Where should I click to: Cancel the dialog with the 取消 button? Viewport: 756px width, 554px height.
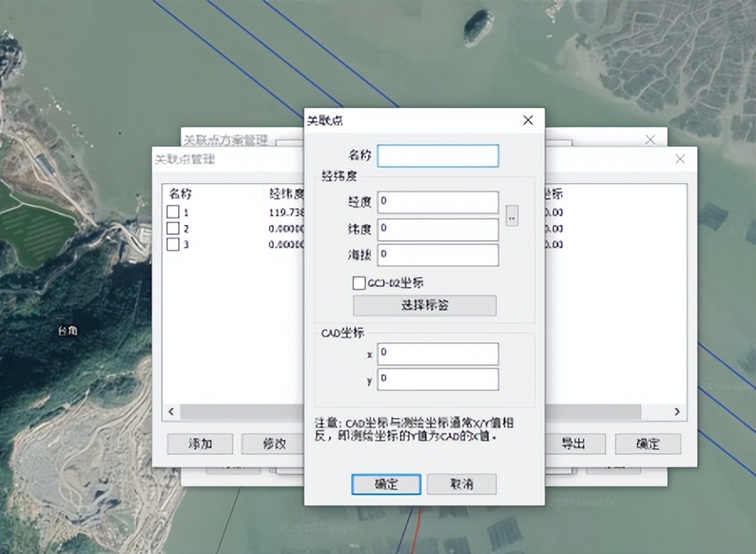coord(461,484)
